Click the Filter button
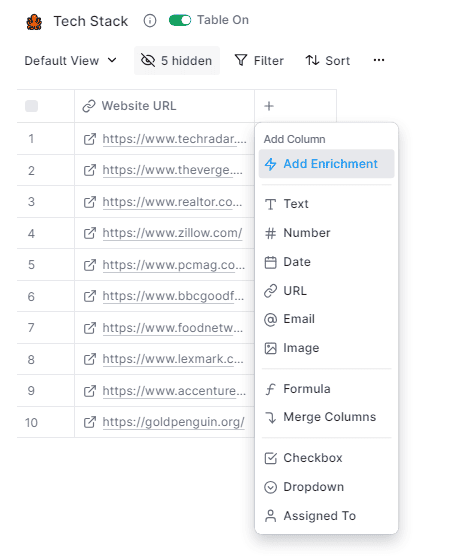 pyautogui.click(x=259, y=60)
